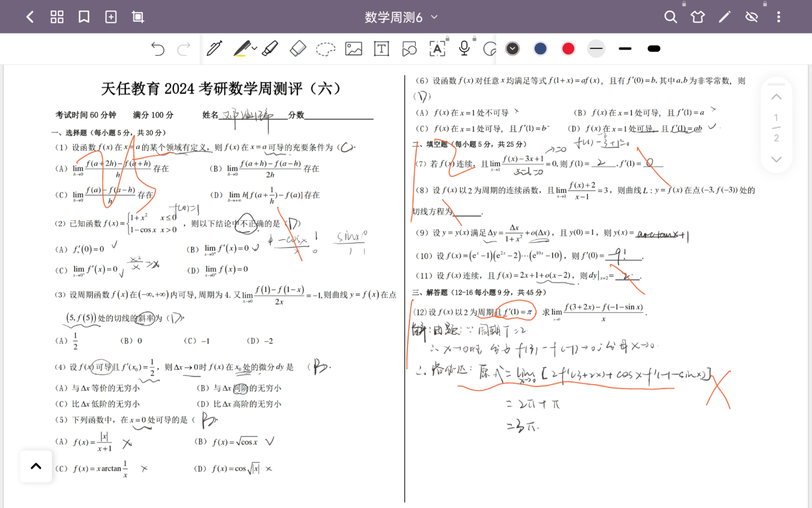Open search in the note
Viewport: 812px width, 508px height.
[x=671, y=17]
